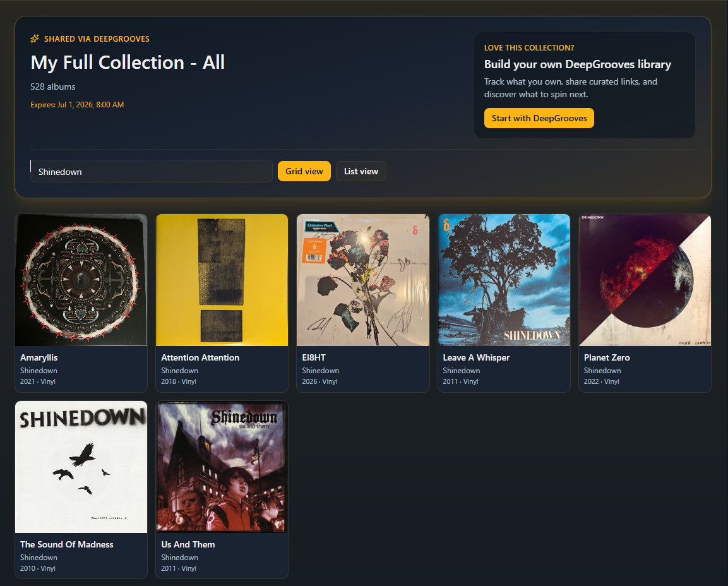This screenshot has width=728, height=586.
Task: Click the Leave A Whisper title
Action: 476,357
